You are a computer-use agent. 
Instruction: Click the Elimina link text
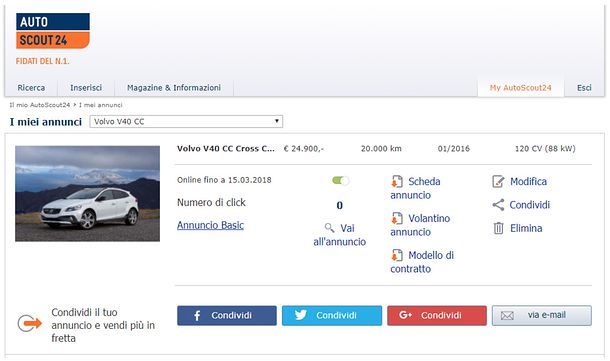(x=526, y=228)
